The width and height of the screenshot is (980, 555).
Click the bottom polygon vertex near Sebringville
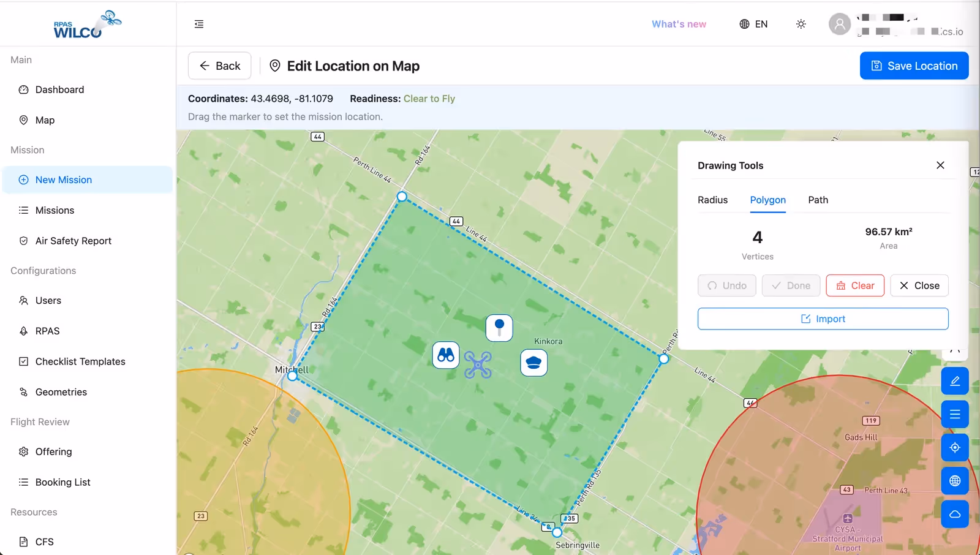[x=557, y=532]
